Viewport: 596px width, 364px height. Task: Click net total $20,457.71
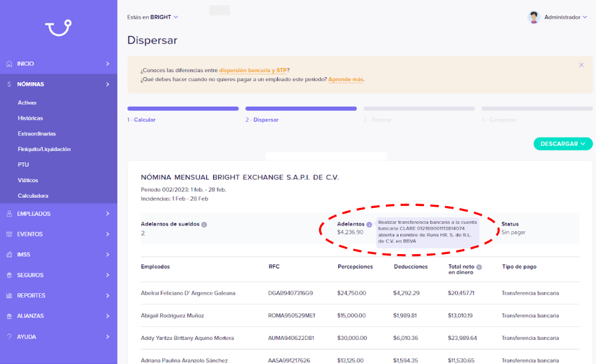pyautogui.click(x=461, y=293)
